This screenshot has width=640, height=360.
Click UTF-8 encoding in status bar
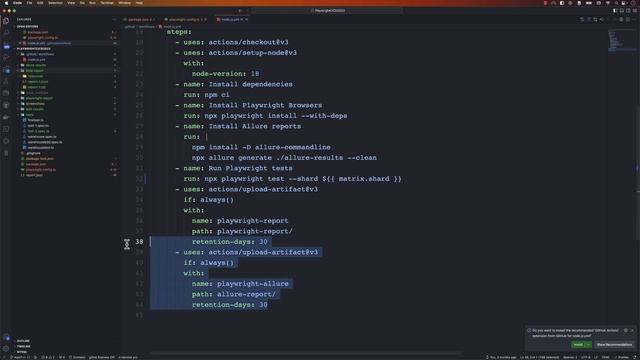point(585,357)
